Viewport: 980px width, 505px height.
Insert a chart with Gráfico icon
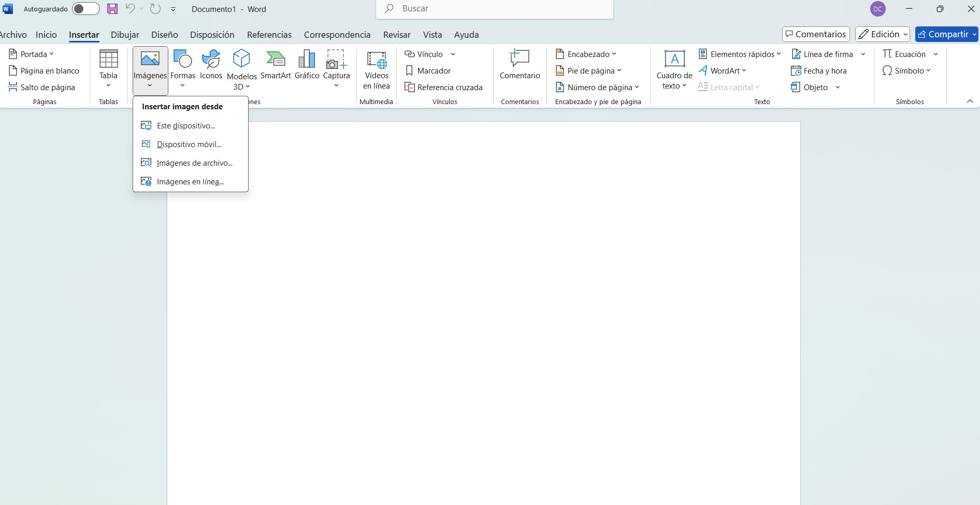coord(307,65)
